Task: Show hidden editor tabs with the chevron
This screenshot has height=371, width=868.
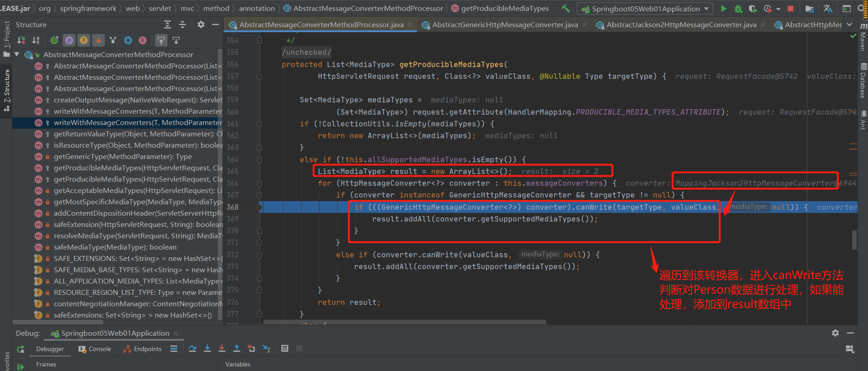Action: (849, 24)
